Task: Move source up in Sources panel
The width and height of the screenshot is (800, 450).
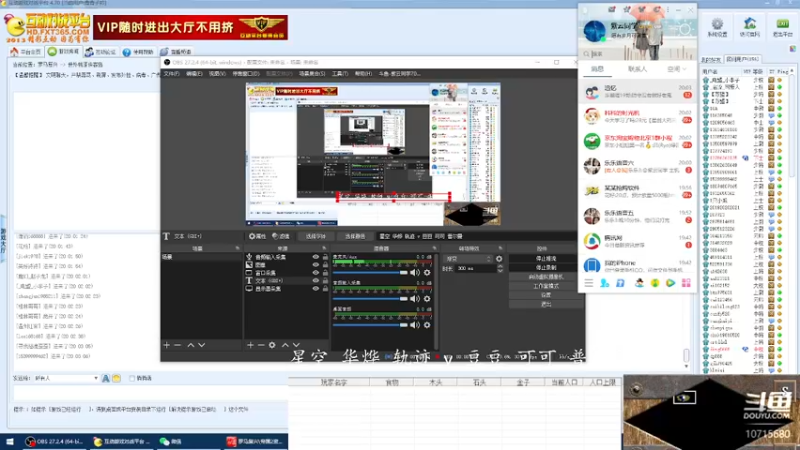Action: pos(285,345)
